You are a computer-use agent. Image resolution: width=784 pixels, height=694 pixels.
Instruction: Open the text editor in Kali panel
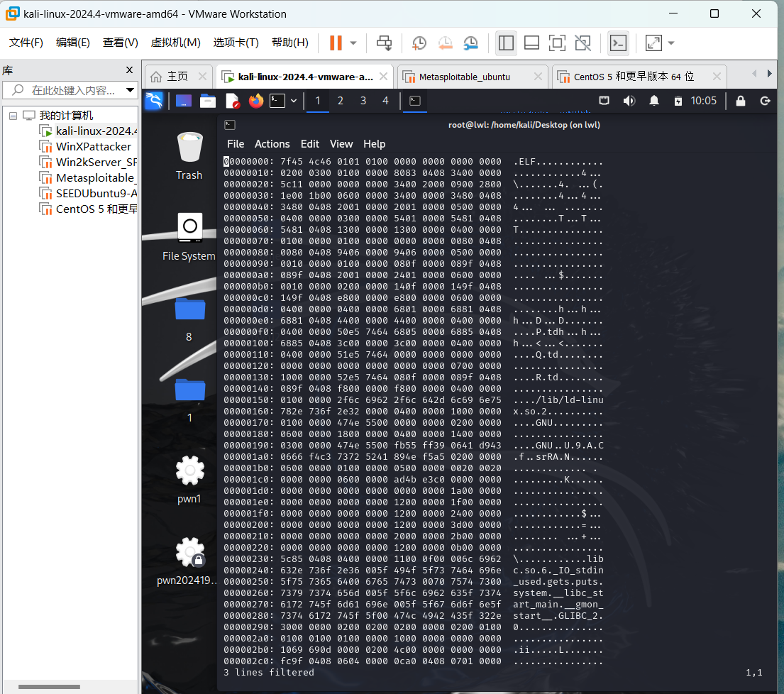coord(233,101)
